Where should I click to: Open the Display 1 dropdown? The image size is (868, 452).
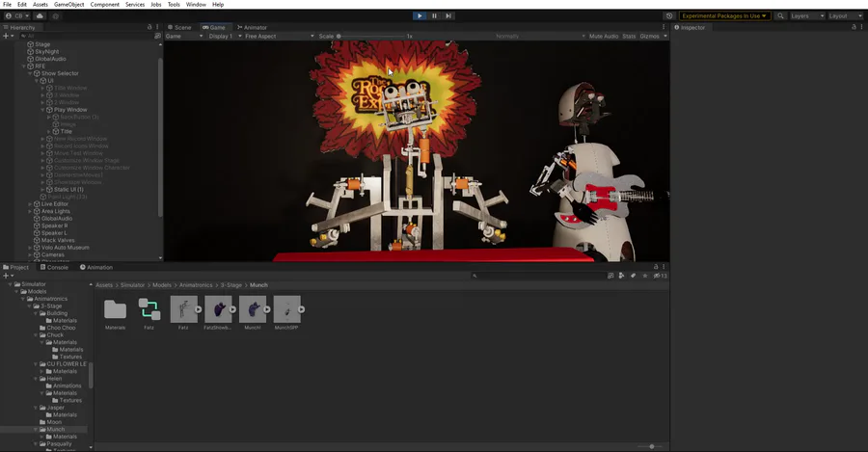coord(226,36)
